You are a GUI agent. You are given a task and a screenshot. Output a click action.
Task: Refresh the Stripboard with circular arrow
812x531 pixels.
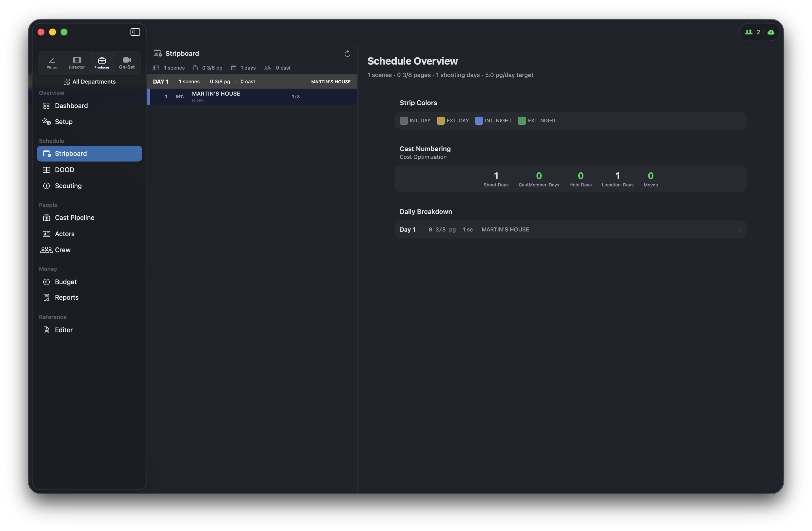point(347,54)
